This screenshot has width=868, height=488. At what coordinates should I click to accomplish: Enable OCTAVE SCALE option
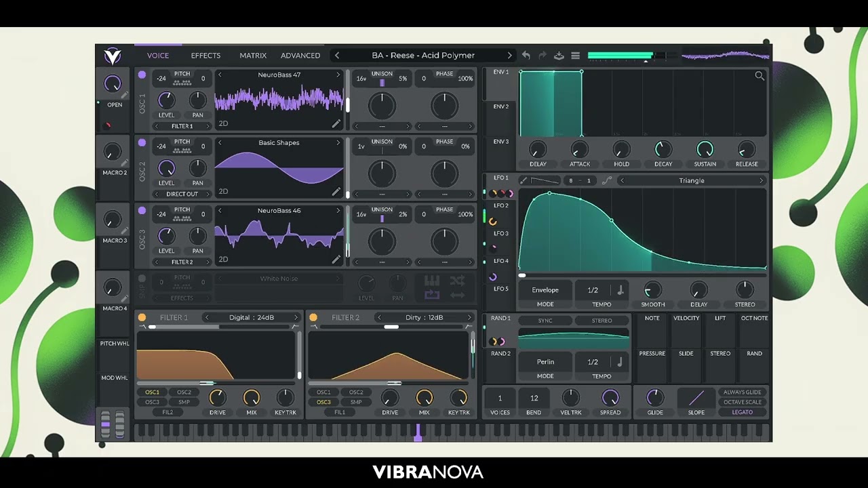[742, 402]
